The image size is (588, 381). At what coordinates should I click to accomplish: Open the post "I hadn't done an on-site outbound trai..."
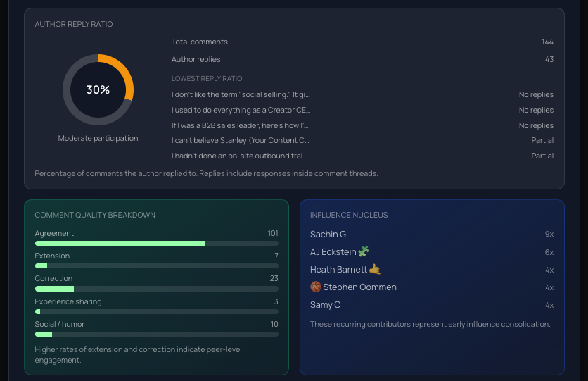(x=239, y=156)
